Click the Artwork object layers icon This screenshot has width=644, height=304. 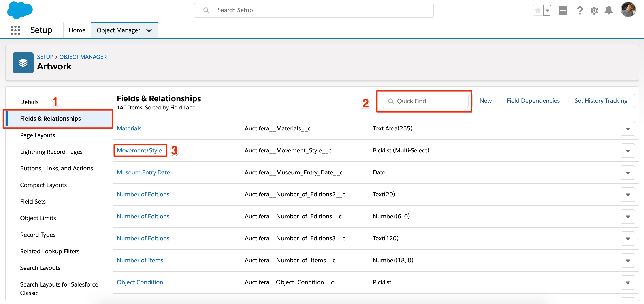coord(23,63)
